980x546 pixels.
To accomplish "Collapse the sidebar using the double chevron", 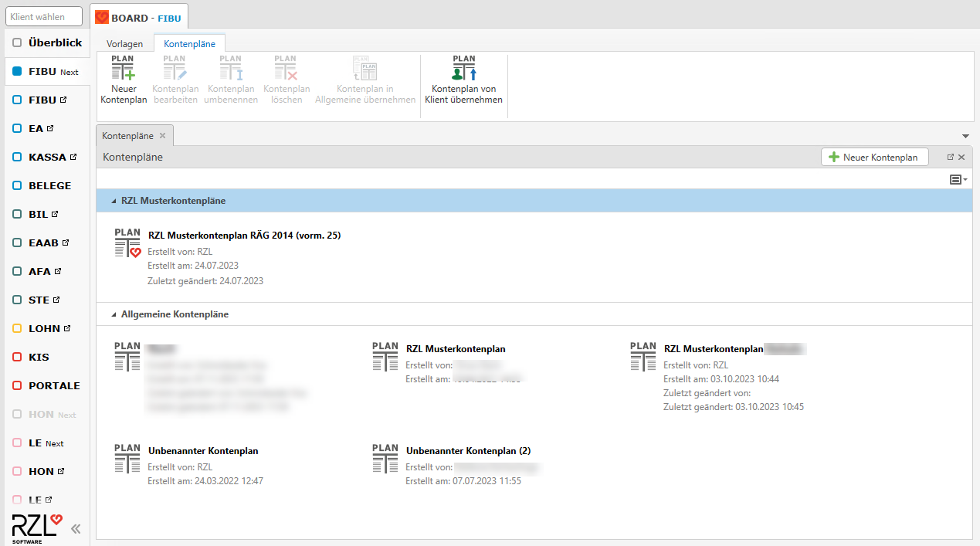I will pos(75,528).
